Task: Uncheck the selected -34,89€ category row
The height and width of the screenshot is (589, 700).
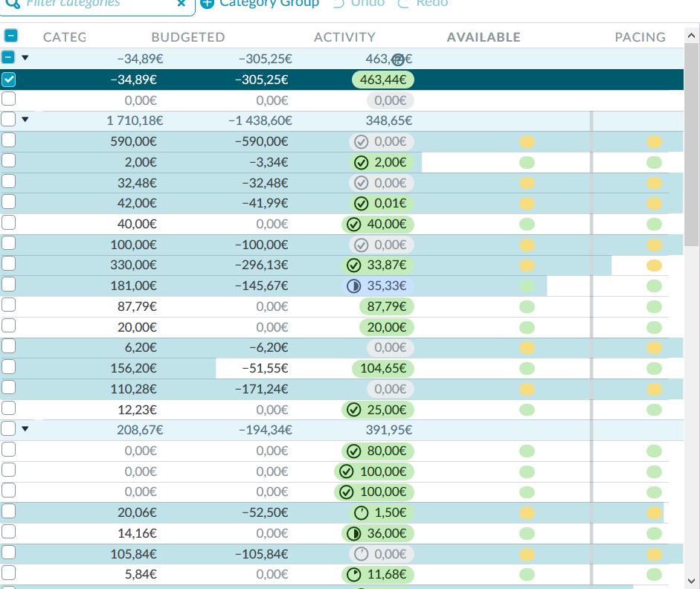Action: [8, 80]
